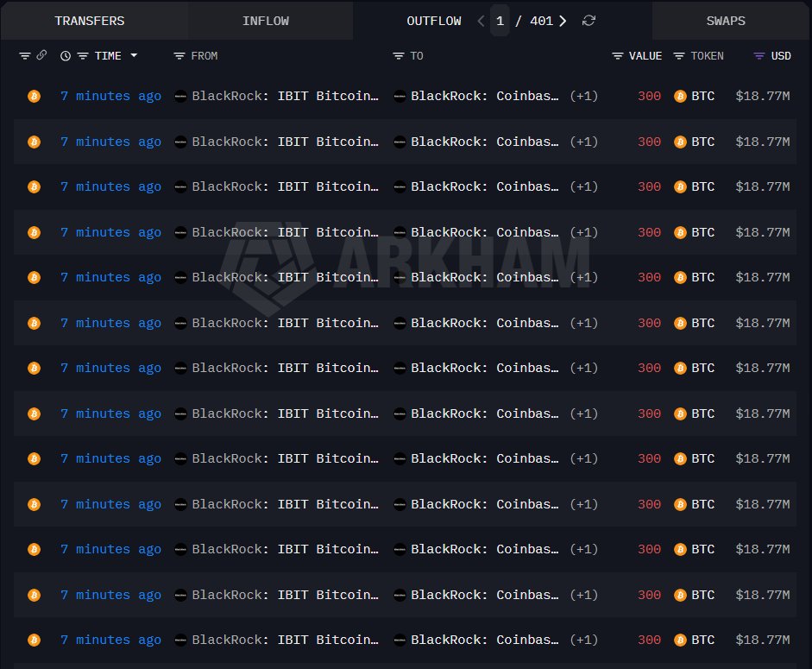Viewport: 812px width, 669px height.
Task: Open the USD column filter icon
Action: 758,55
